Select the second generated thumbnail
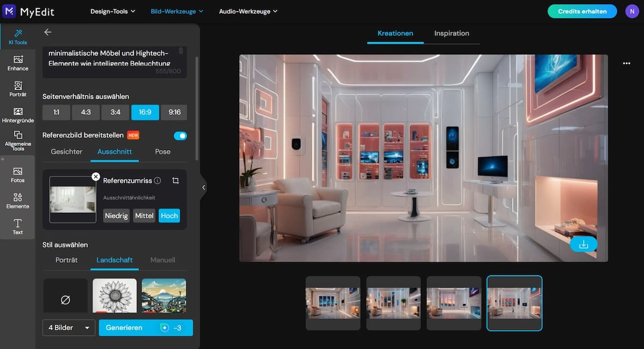The image size is (644, 349). 393,303
